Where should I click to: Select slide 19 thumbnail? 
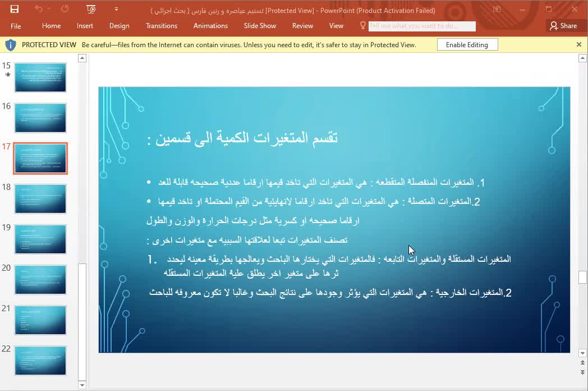coord(40,239)
